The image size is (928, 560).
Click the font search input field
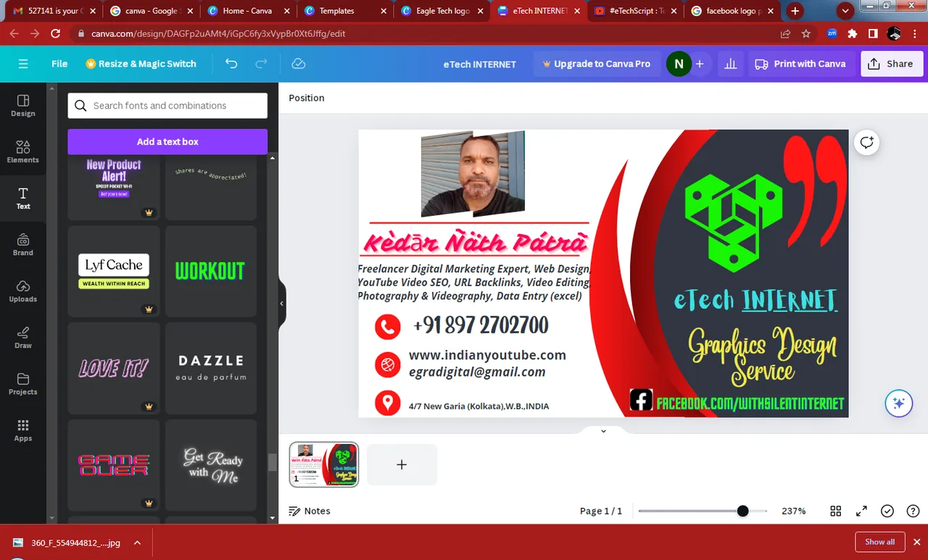[x=167, y=106]
